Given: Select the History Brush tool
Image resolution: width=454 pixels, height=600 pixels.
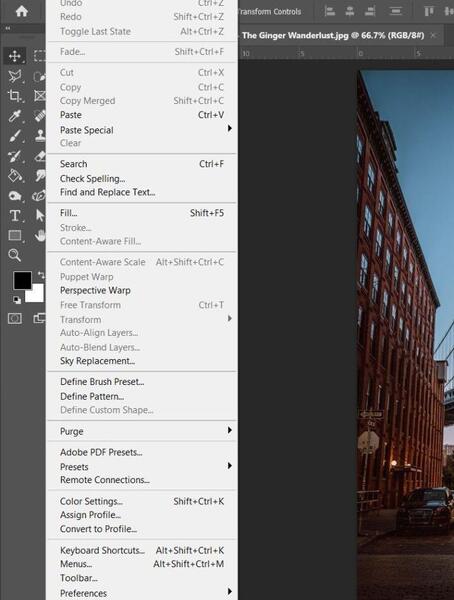Looking at the screenshot, I should coord(15,156).
